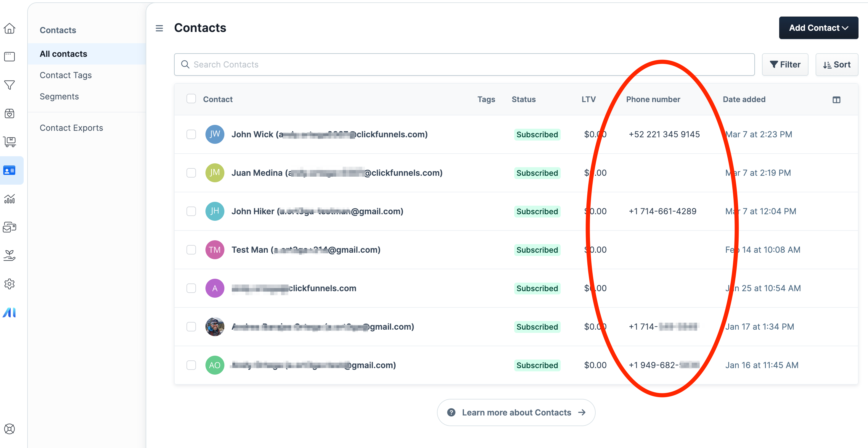
Task: Click into the Search Contacts field
Action: 464,65
